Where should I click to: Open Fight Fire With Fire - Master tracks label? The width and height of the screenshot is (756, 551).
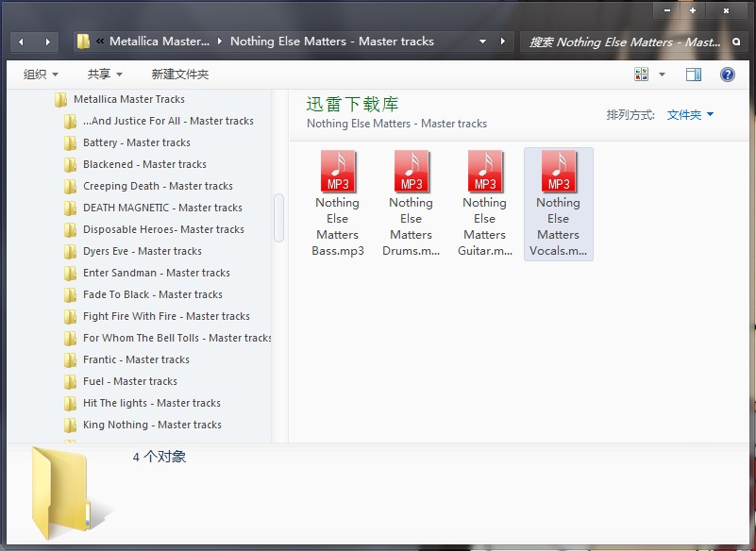166,316
